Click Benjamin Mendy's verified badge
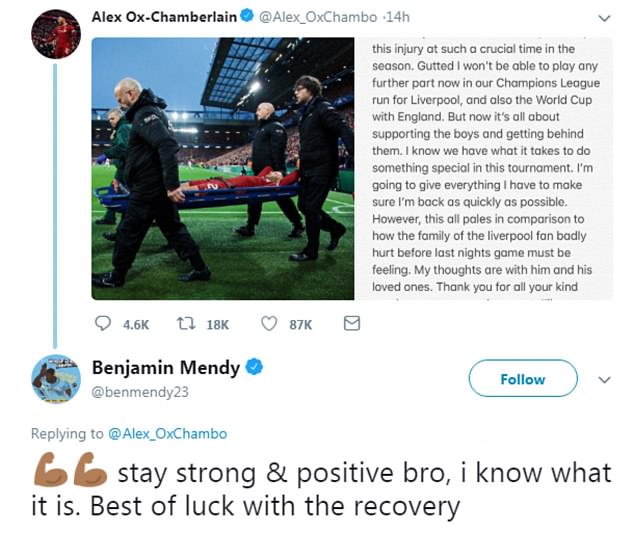 [254, 367]
